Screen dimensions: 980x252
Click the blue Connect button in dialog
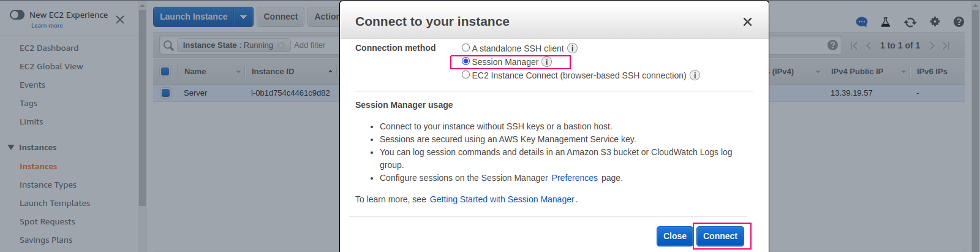click(x=720, y=236)
